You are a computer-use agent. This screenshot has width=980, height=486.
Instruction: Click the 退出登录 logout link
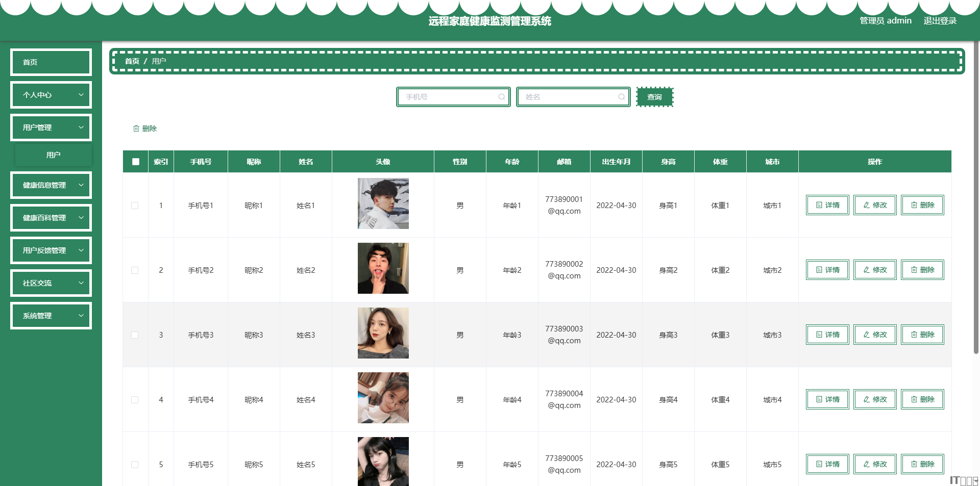[940, 21]
